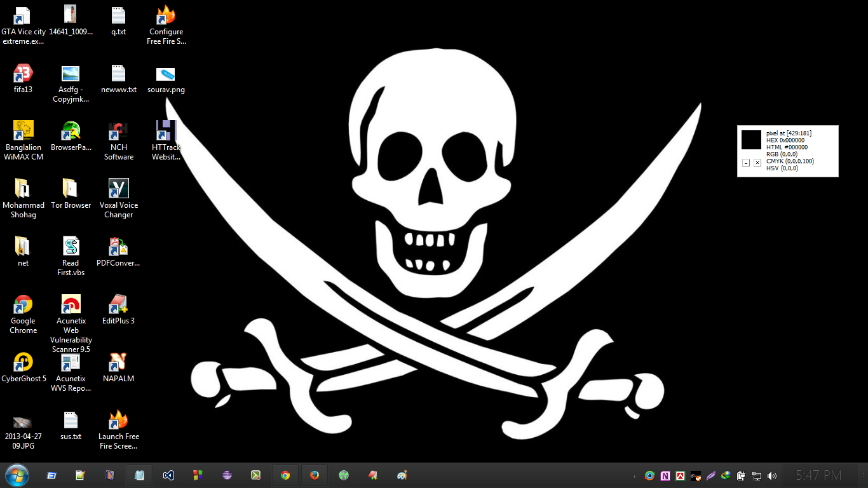The height and width of the screenshot is (488, 868).
Task: Click the 5:47 PM taskbar clock
Action: (x=819, y=475)
